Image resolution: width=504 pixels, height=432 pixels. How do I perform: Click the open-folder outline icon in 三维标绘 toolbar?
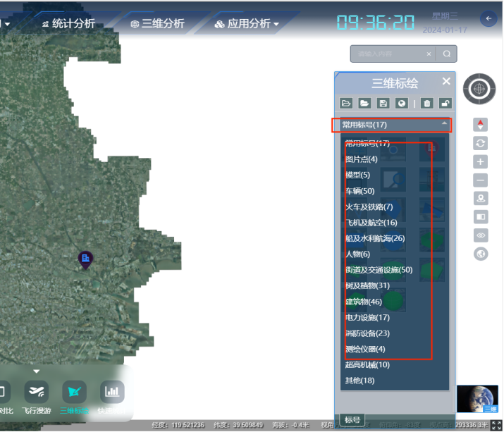[x=346, y=103]
